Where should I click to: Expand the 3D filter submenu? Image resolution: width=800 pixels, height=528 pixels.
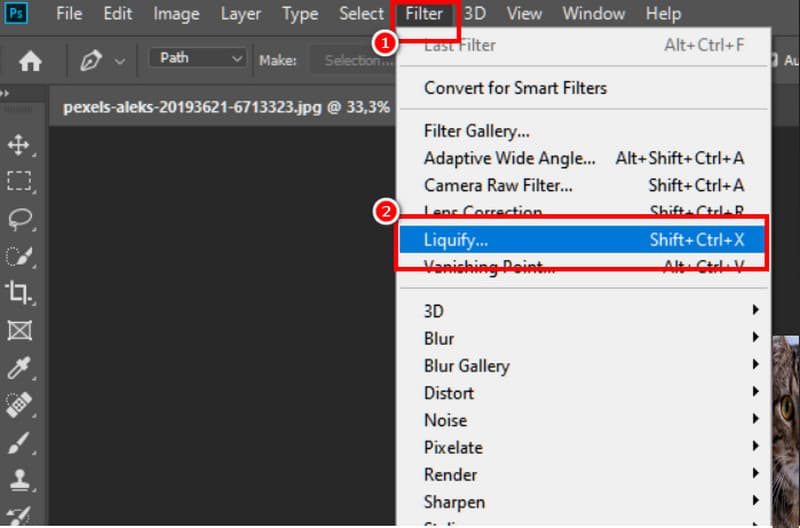584,311
